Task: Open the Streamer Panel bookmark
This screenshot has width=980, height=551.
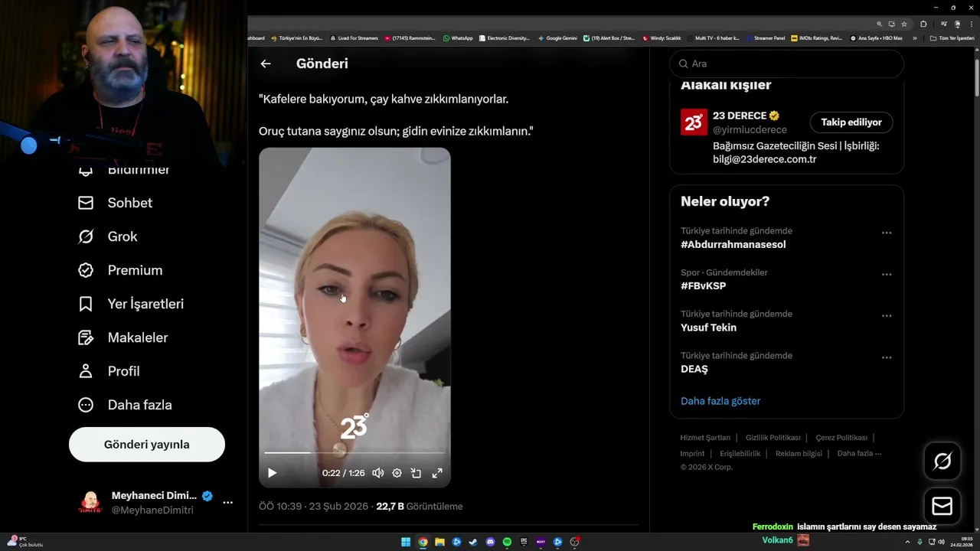Action: [x=766, y=38]
